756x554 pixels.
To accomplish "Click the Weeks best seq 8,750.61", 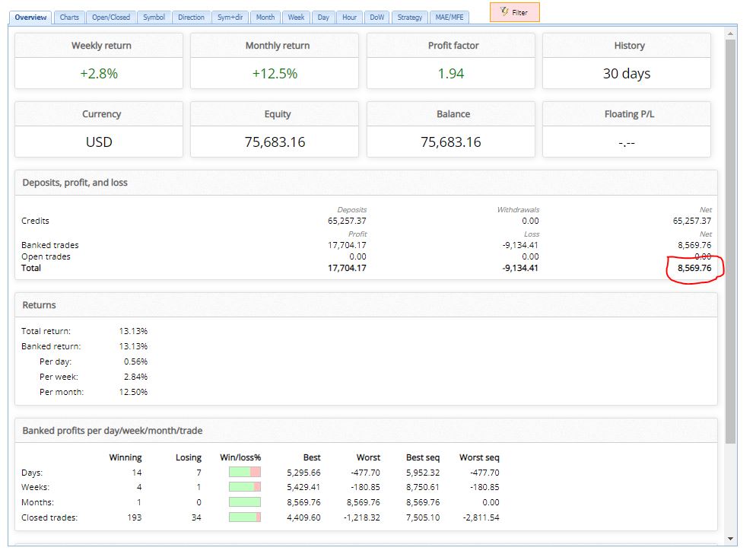I will pos(423,487).
